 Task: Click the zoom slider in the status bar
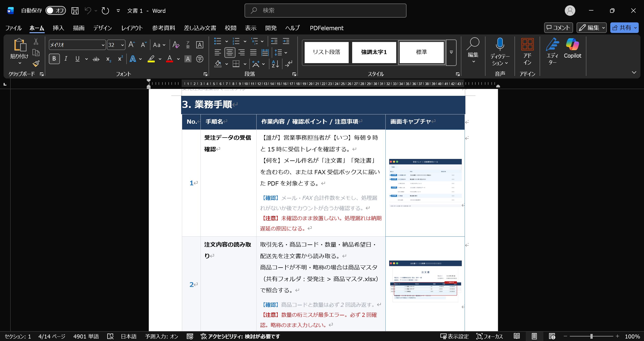[x=591, y=336]
